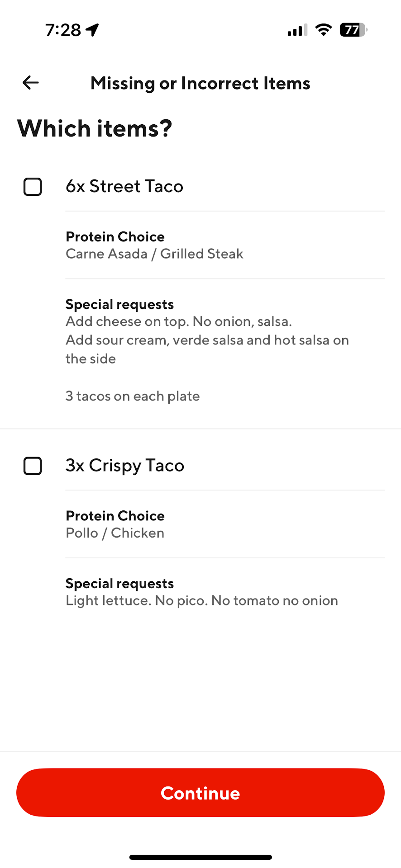Select the 6x Street Taco item label
Image resolution: width=401 pixels, height=868 pixels.
[x=124, y=186]
